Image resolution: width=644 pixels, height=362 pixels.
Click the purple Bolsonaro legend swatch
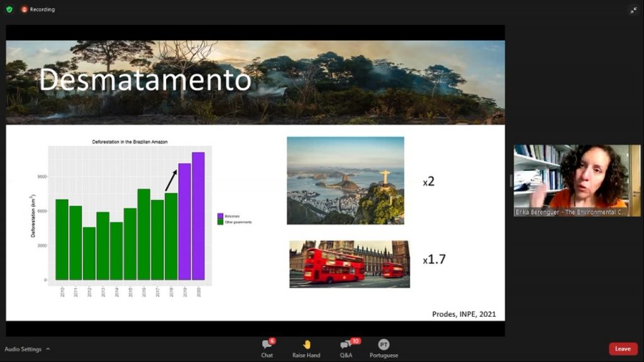click(x=220, y=216)
